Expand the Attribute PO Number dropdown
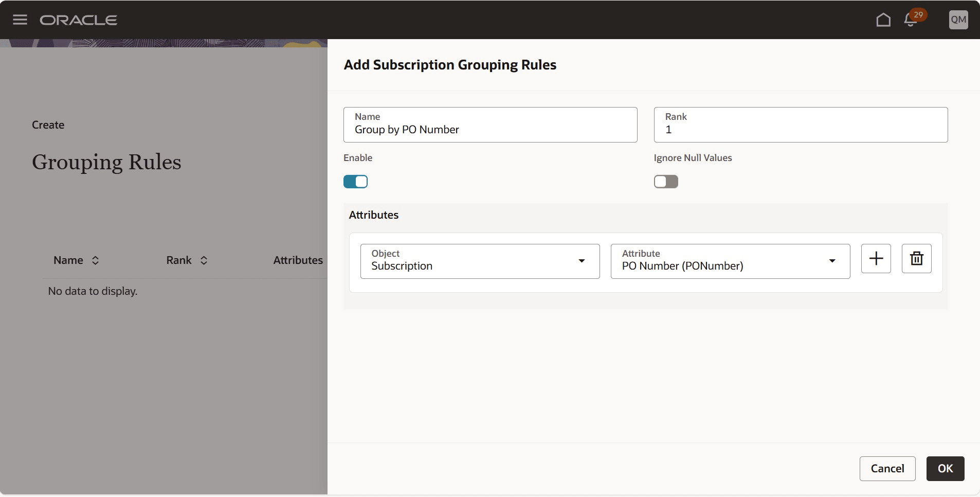This screenshot has width=980, height=497. tap(731, 261)
